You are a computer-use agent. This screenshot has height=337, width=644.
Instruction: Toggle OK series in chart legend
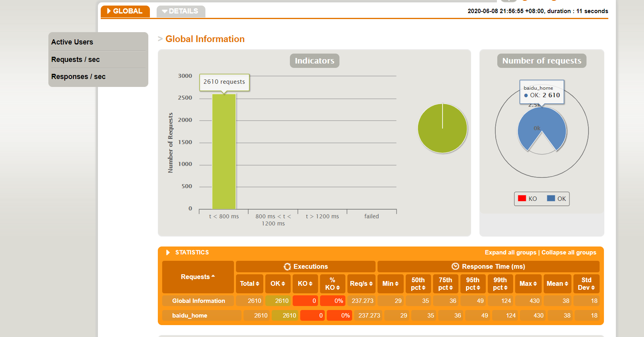point(556,199)
